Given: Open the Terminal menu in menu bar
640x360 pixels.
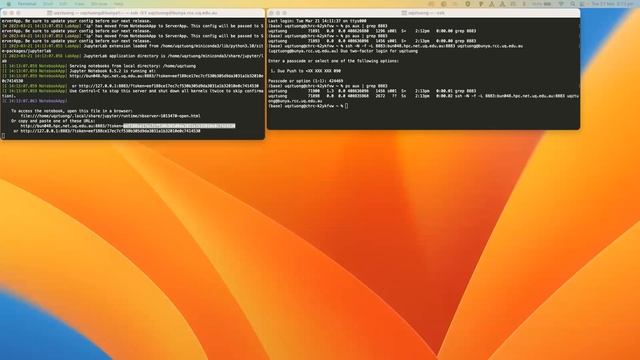Looking at the screenshot, I should (27, 4).
